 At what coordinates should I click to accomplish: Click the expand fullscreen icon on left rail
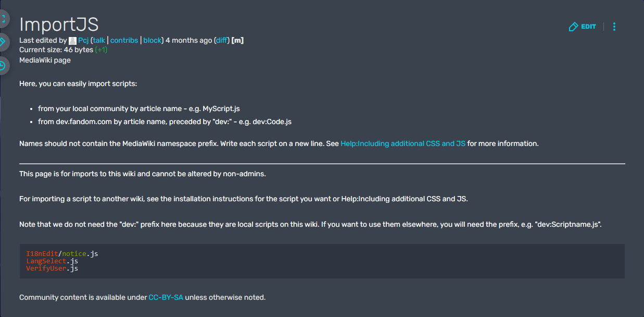pyautogui.click(x=3, y=19)
